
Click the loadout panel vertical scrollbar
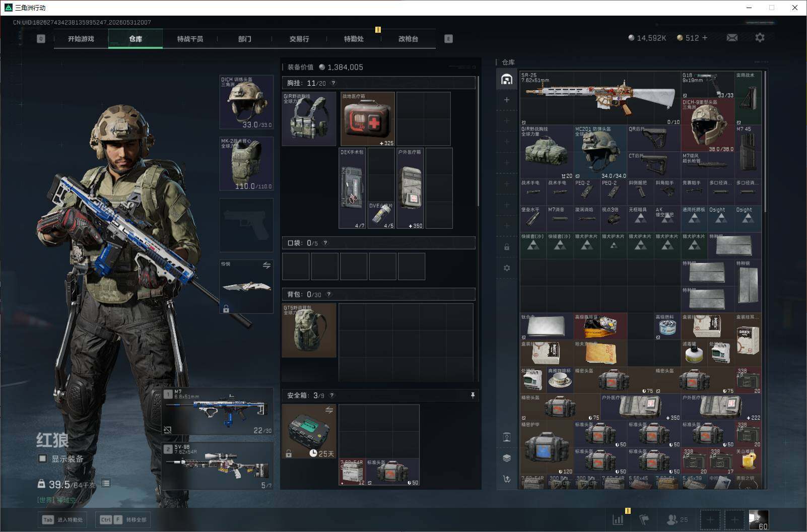478,141
